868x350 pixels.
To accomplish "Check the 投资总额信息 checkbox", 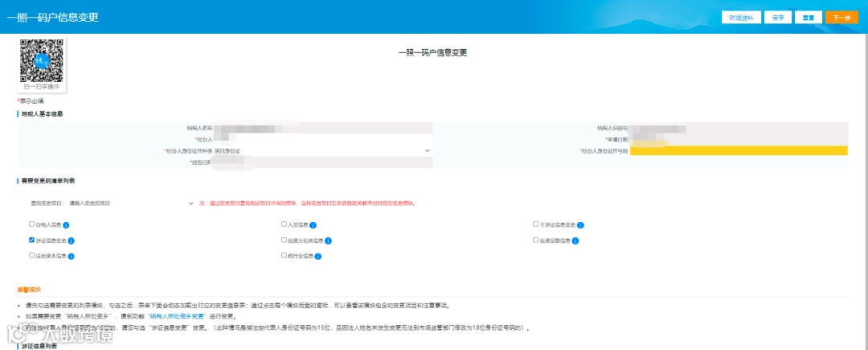I will coord(535,241).
